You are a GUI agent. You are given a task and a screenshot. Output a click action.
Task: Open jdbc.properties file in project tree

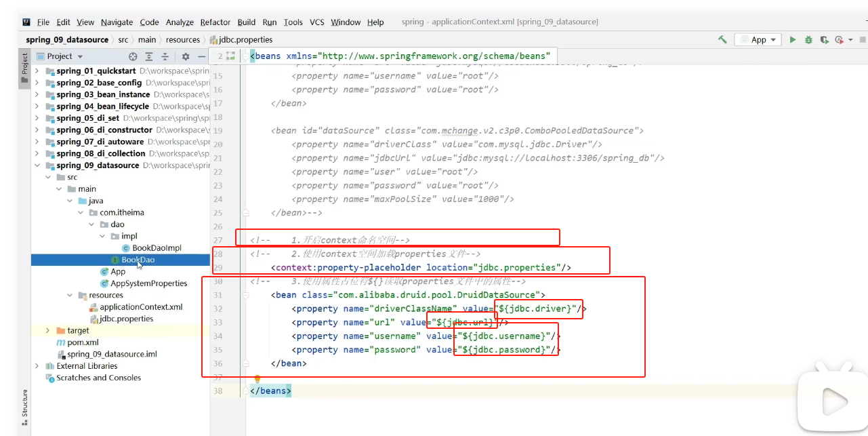pos(126,319)
